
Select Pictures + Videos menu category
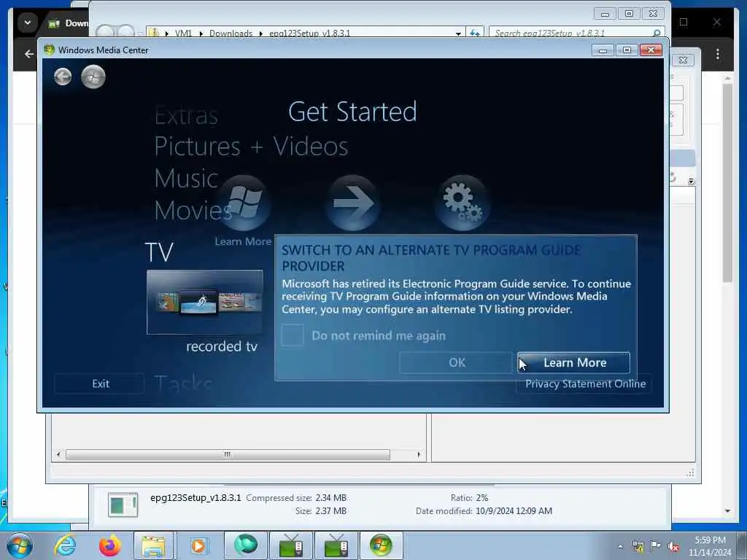(x=251, y=146)
